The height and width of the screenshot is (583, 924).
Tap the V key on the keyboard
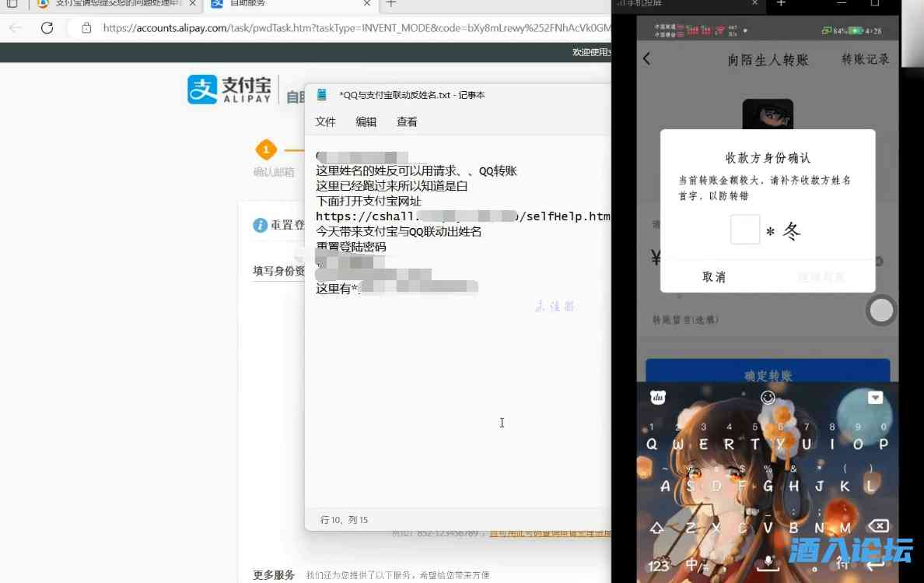pyautogui.click(x=768, y=528)
